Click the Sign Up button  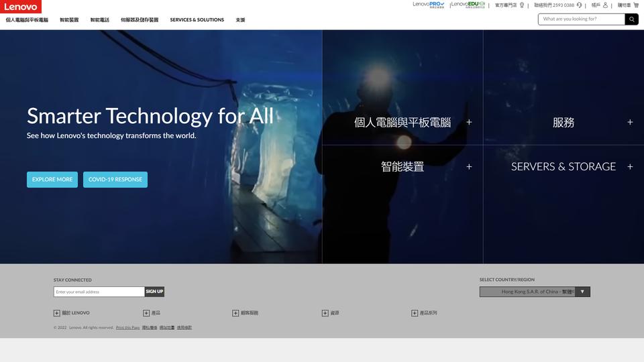tap(154, 292)
